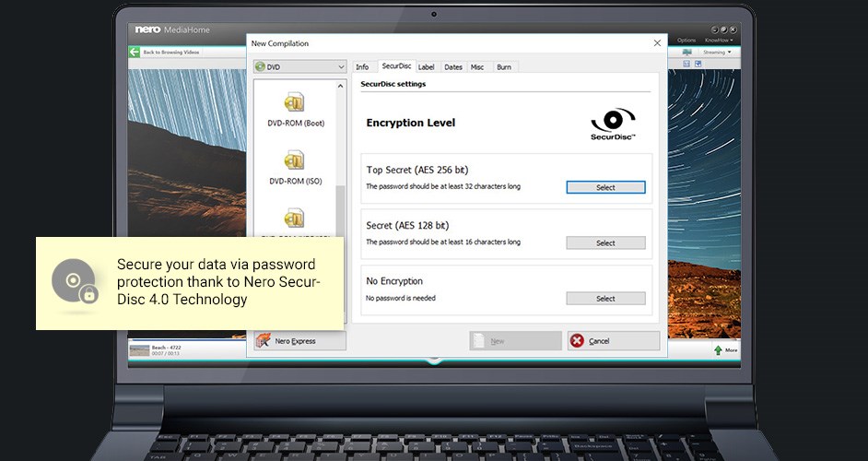The image size is (868, 461).
Task: Click the Beach - 4722 video thumbnail
Action: point(139,350)
